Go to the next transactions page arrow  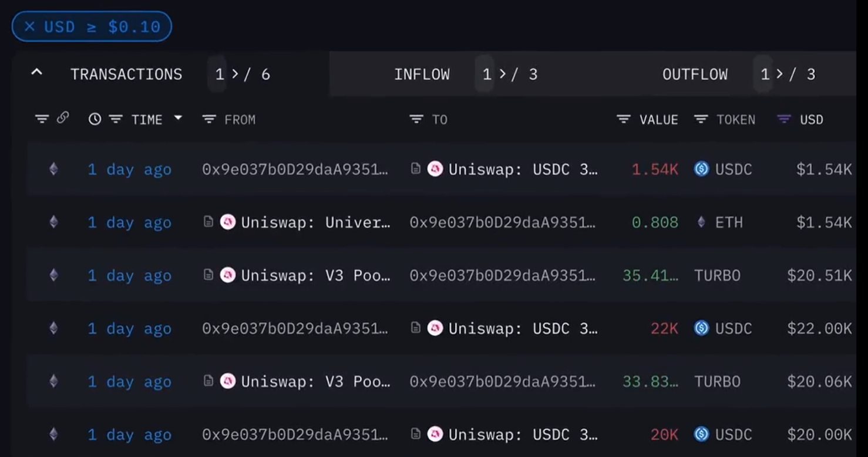coord(235,74)
